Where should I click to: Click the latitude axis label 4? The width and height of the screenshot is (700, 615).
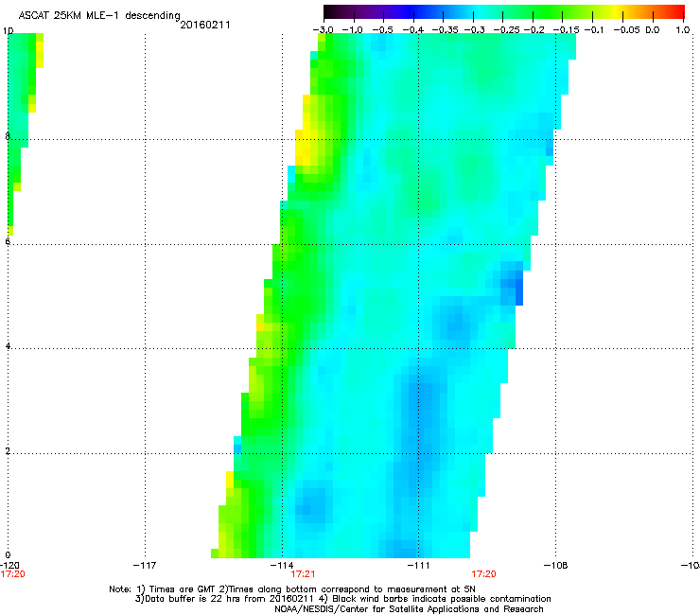[x=8, y=346]
